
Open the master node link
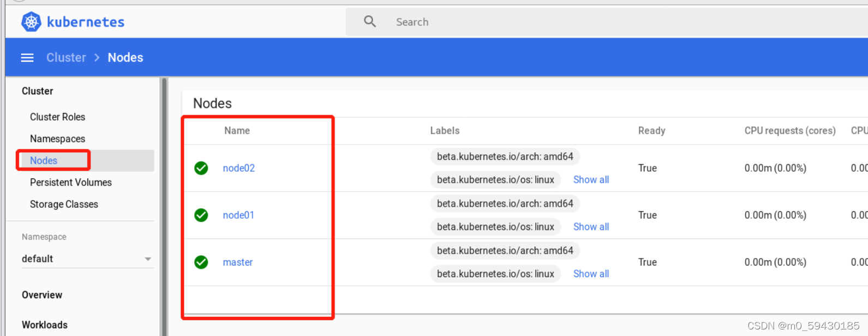tap(237, 262)
